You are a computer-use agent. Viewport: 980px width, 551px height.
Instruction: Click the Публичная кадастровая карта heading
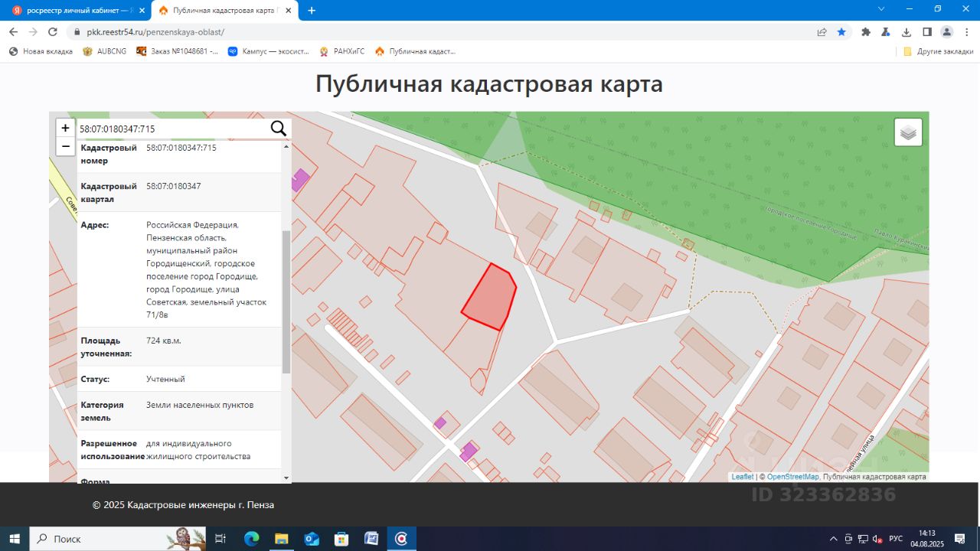pos(489,84)
